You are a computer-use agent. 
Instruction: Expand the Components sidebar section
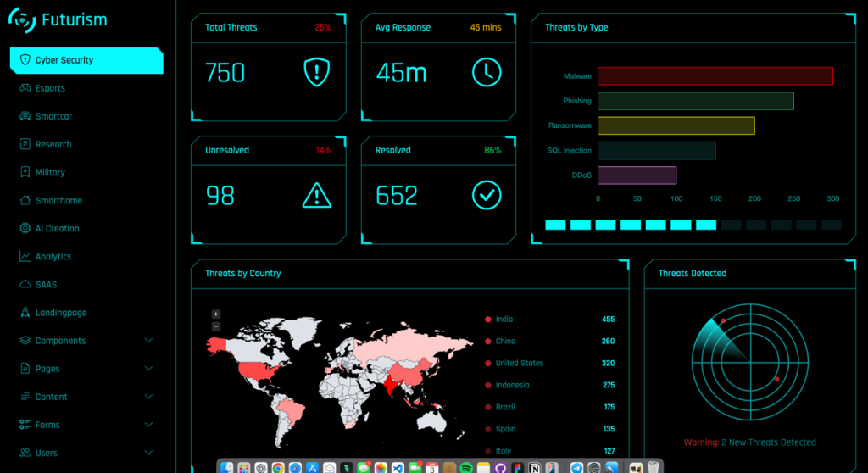pos(149,341)
